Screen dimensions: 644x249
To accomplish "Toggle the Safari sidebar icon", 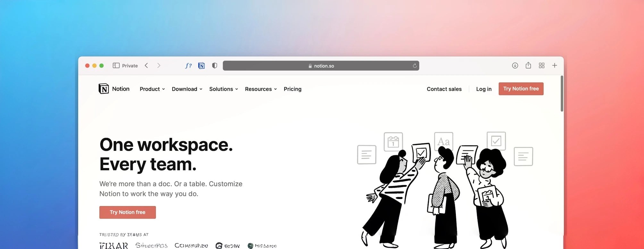I will click(x=116, y=65).
